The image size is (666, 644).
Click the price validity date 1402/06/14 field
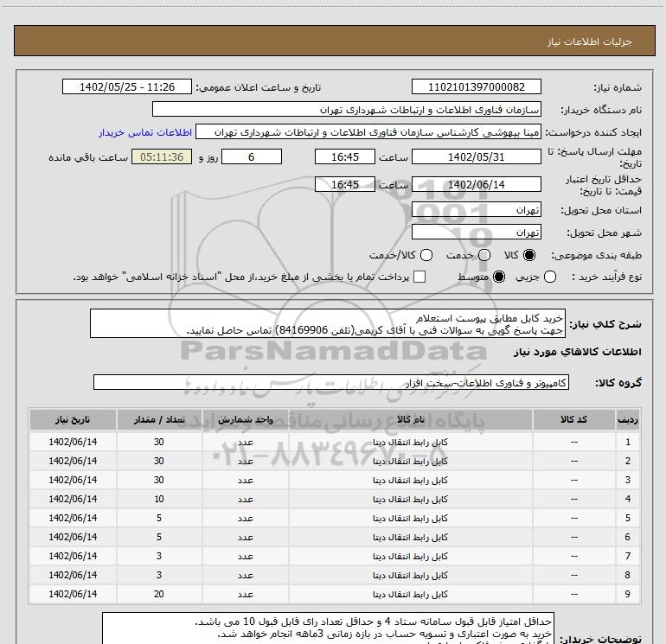[476, 184]
